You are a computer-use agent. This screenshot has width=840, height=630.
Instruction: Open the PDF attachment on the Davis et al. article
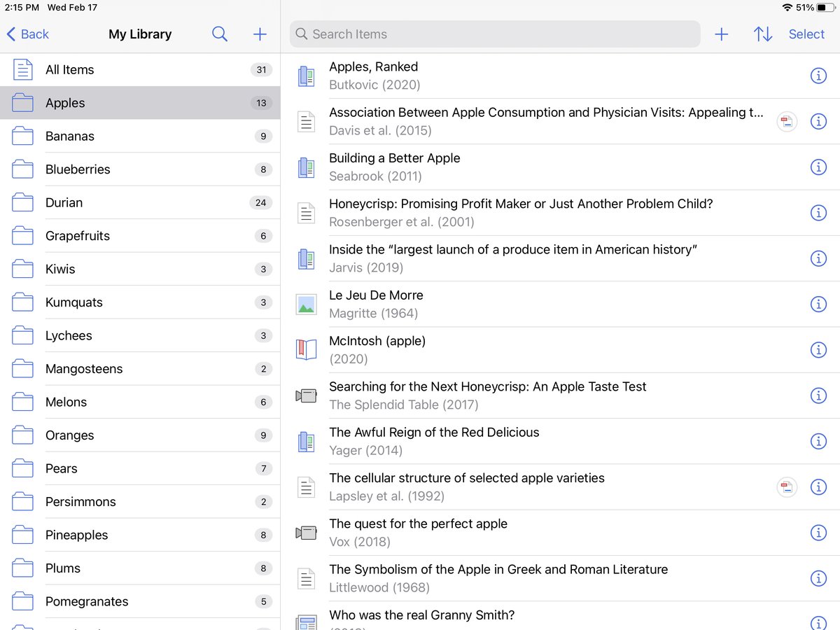coord(786,121)
